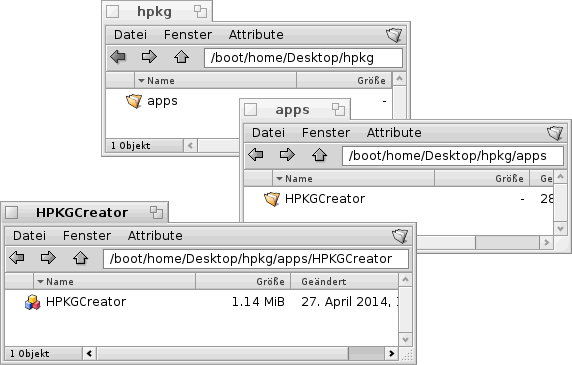Open Fenster menu in HPKGCreator window

[87, 236]
